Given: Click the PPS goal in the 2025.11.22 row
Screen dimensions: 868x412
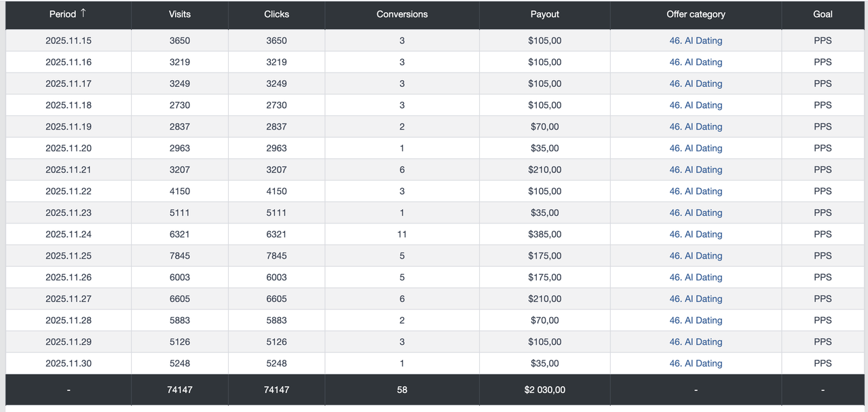Looking at the screenshot, I should tap(823, 191).
